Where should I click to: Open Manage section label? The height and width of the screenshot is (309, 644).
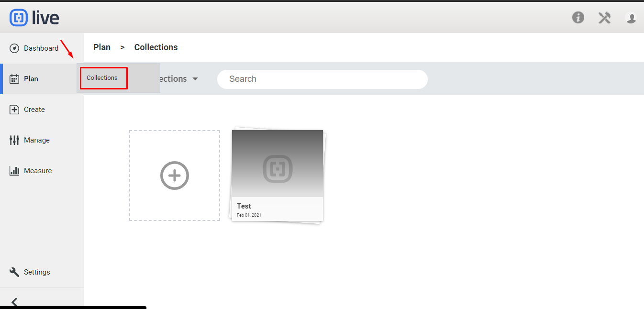37,140
